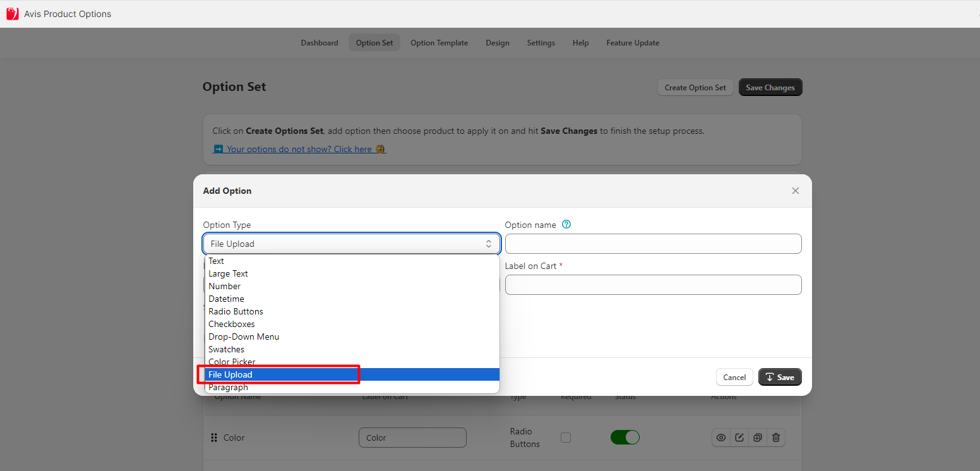Click the help icon beside Option name
The height and width of the screenshot is (471, 980).
[x=566, y=224]
